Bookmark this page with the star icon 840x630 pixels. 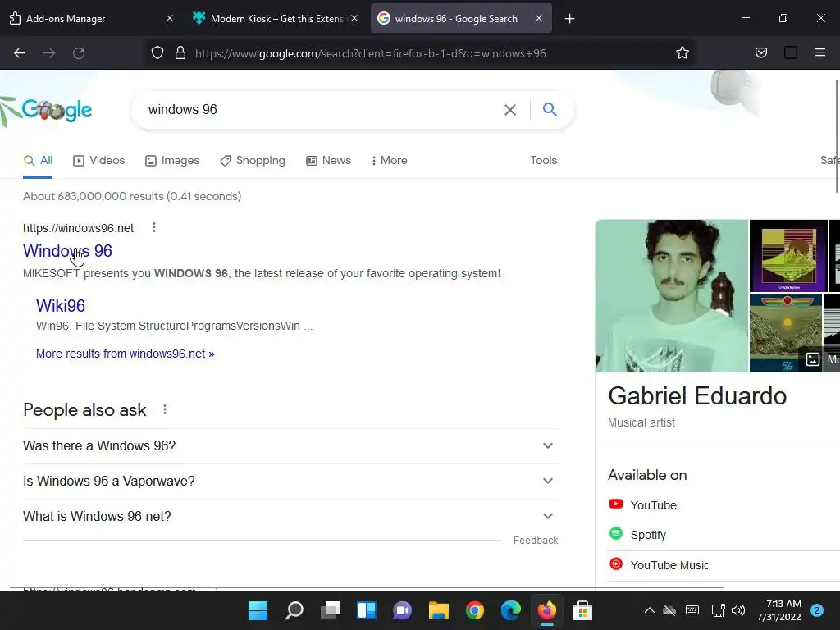tap(682, 53)
